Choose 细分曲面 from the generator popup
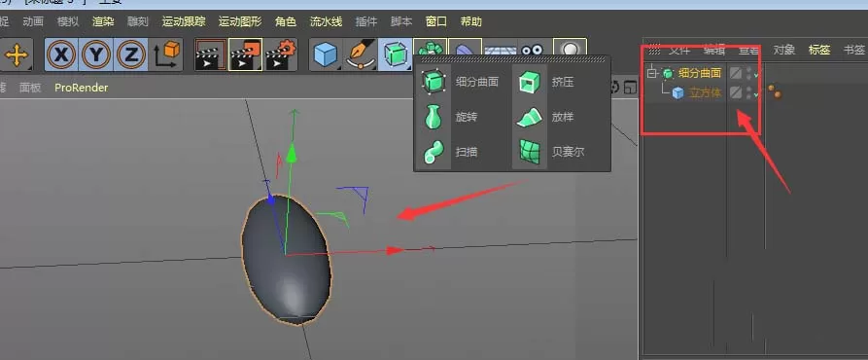Image resolution: width=868 pixels, height=360 pixels. point(460,82)
